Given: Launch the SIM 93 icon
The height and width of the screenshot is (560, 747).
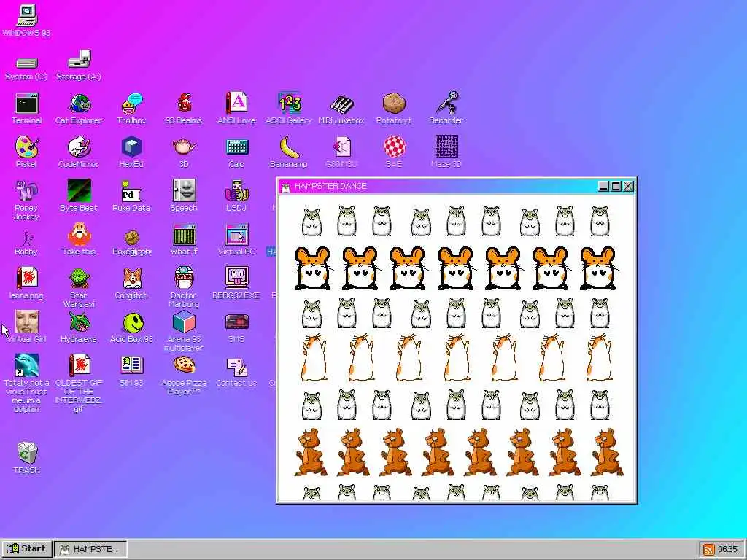Looking at the screenshot, I should click(131, 366).
